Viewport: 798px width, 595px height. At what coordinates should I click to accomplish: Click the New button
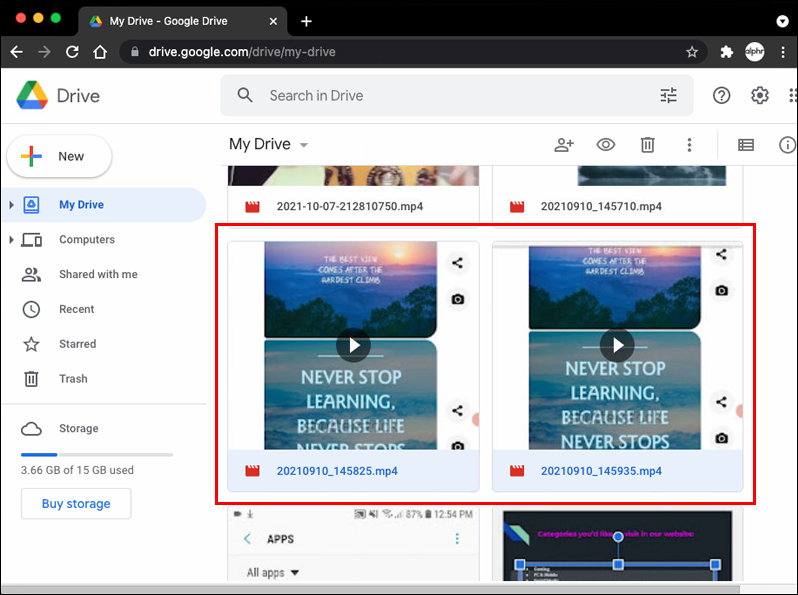pos(59,156)
